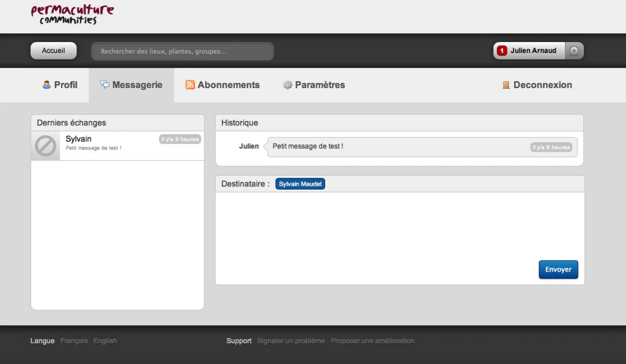Image resolution: width=626 pixels, height=364 pixels.
Task: Open the gear settings button beside Julien Arnaud
Action: click(574, 51)
